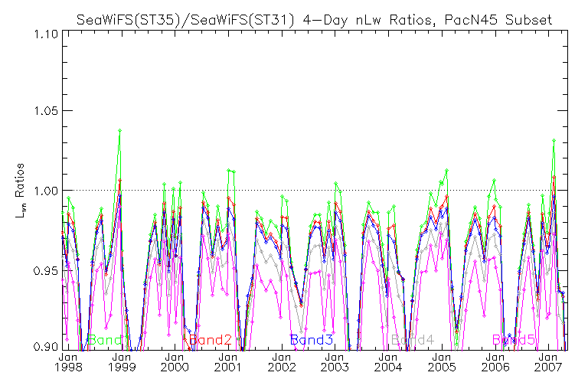Click the Jan 2000 x-axis label
Image resolution: width=588 pixels, height=392 pixels.
[x=175, y=361]
